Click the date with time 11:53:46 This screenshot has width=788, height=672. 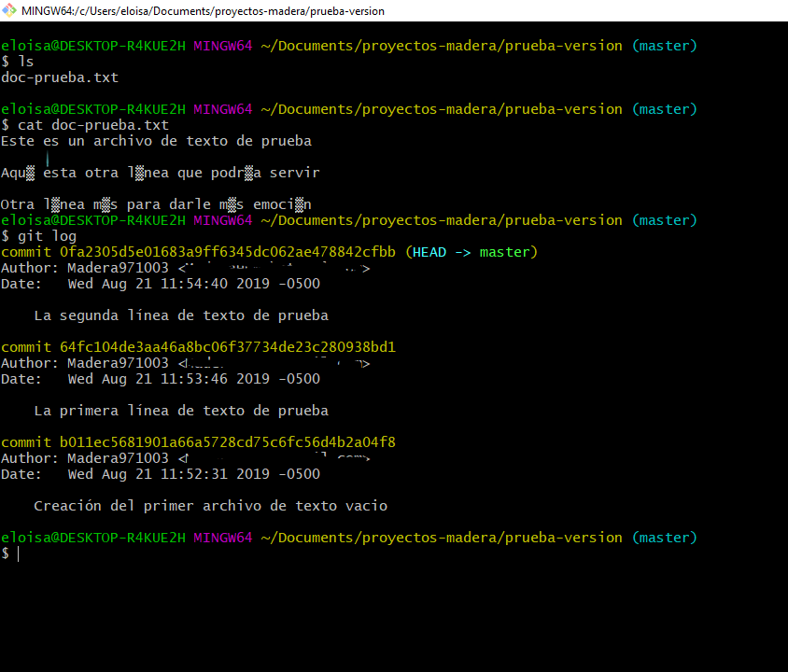193,379
